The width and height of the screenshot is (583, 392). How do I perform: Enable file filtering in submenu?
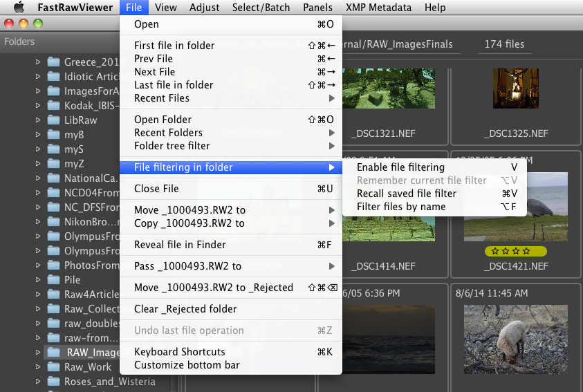(400, 167)
